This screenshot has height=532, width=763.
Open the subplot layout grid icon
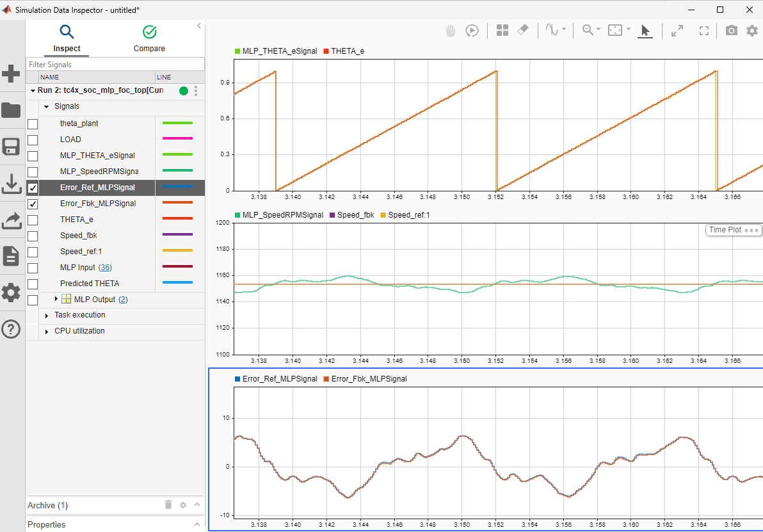(502, 30)
